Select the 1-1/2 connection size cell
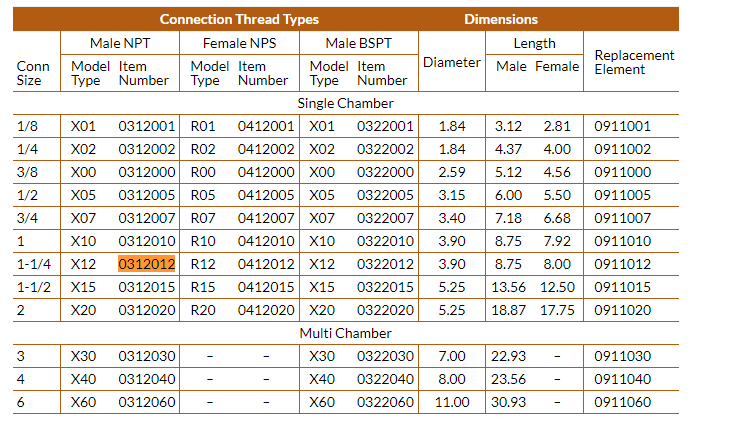This screenshot has width=743, height=441. coord(34,287)
